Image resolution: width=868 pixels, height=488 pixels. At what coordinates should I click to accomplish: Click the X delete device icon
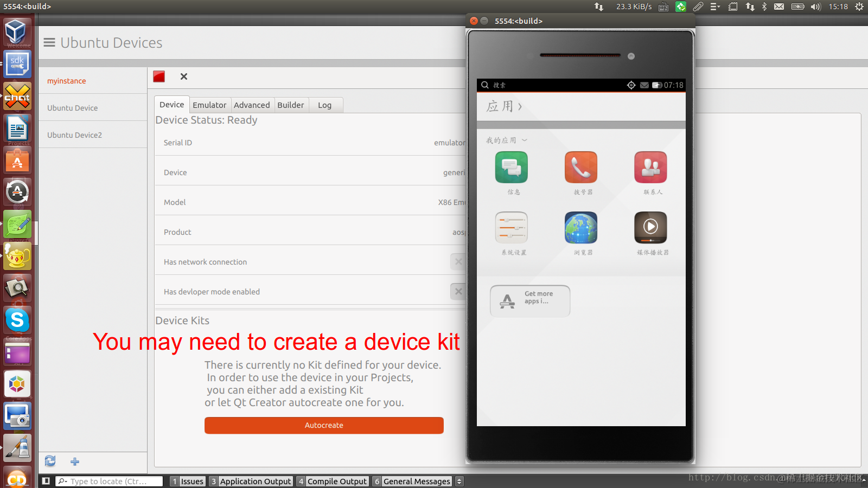(184, 76)
